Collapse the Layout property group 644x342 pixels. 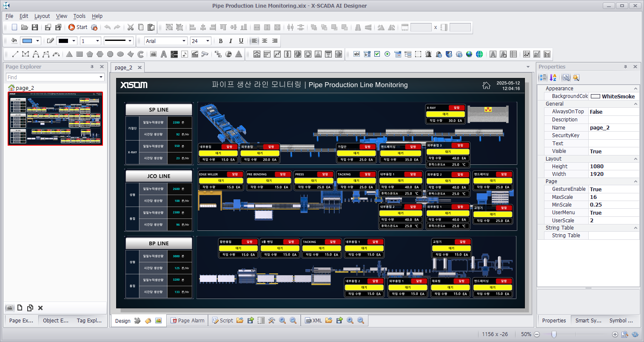click(635, 159)
